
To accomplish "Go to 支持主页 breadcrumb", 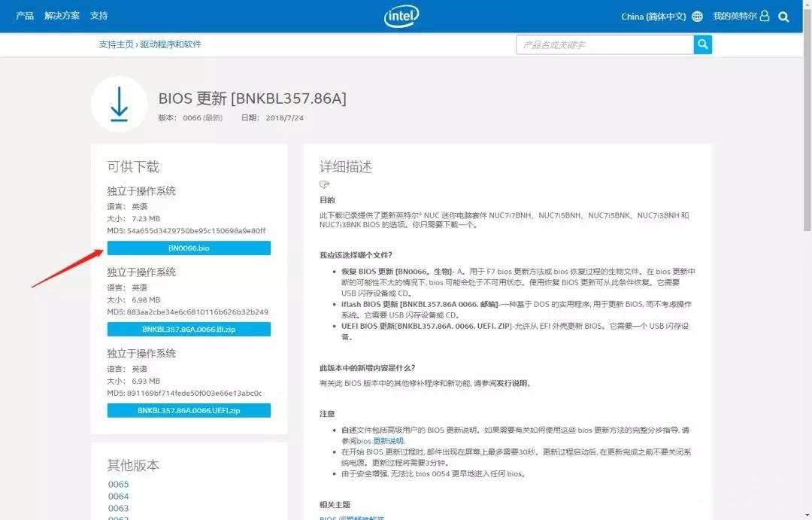I will click(x=116, y=44).
